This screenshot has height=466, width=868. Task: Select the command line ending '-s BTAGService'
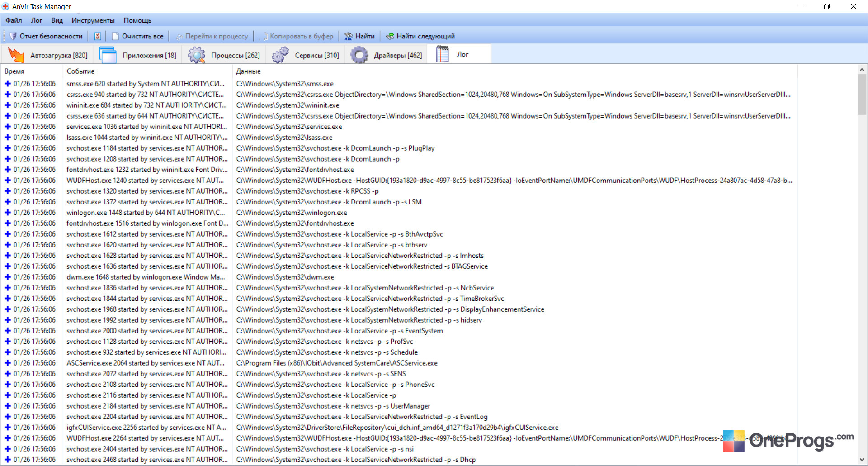[x=362, y=266]
